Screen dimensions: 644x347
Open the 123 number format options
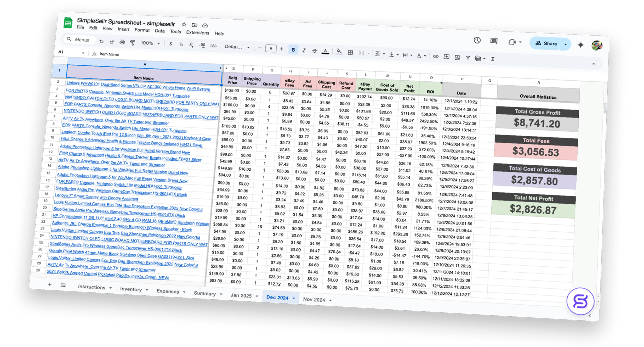pyautogui.click(x=213, y=46)
